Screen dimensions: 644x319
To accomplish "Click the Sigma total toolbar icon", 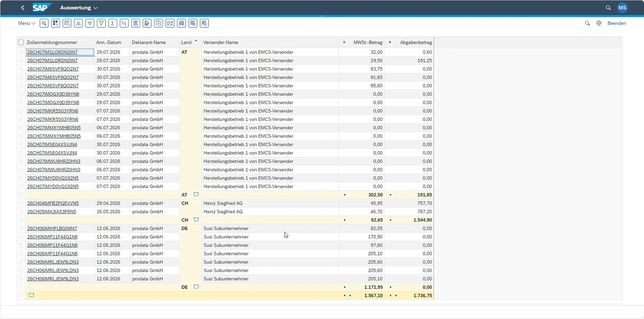I will [113, 23].
